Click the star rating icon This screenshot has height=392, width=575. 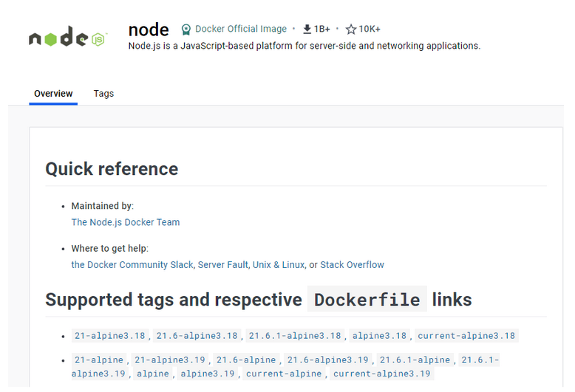point(351,29)
